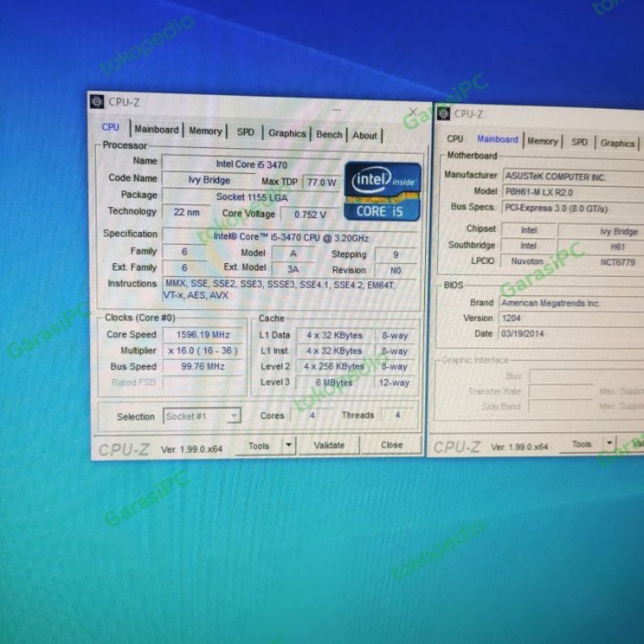The height and width of the screenshot is (644, 644).
Task: Click the Multiplier value x 16.0 (16 - 36)
Action: (x=203, y=350)
